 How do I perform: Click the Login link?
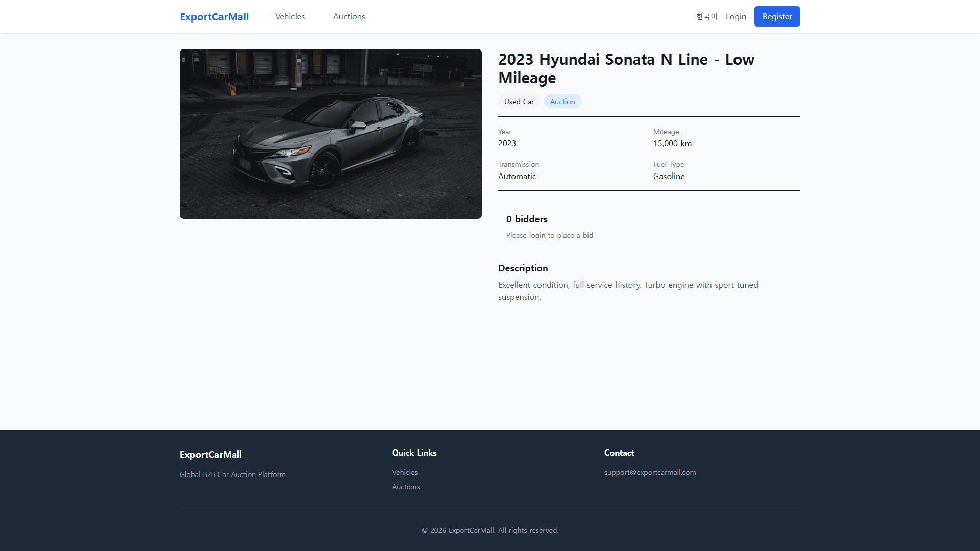[x=736, y=17]
